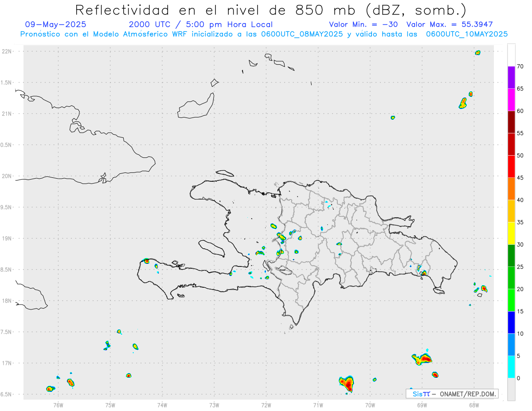Click the "Valor Max. = 55.3947" text
Screen dimensions: 532x411
[450, 24]
